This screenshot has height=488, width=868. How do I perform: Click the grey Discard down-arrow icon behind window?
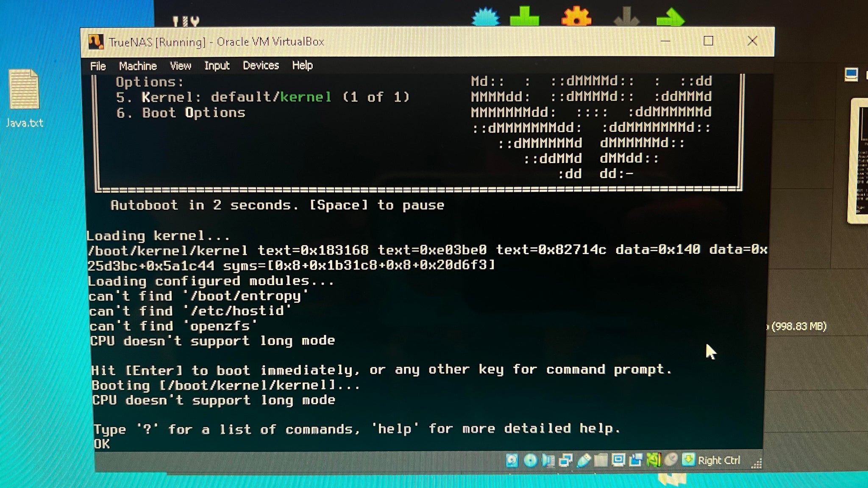tap(626, 17)
